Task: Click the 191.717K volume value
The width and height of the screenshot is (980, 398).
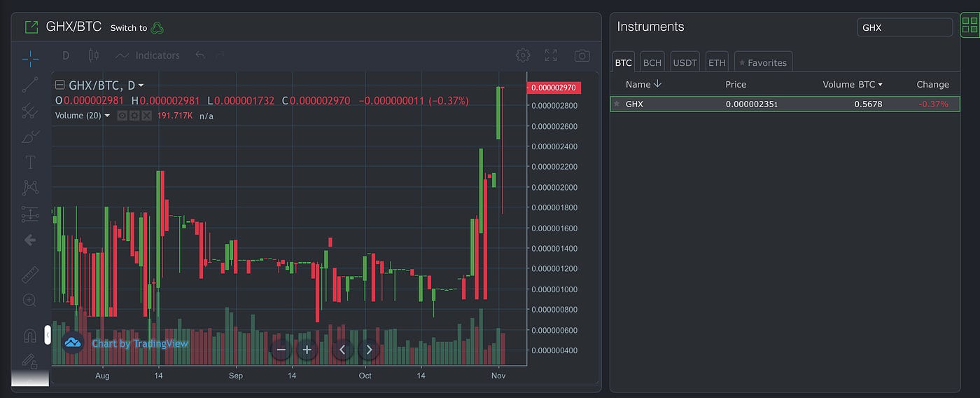Action: coord(175,116)
